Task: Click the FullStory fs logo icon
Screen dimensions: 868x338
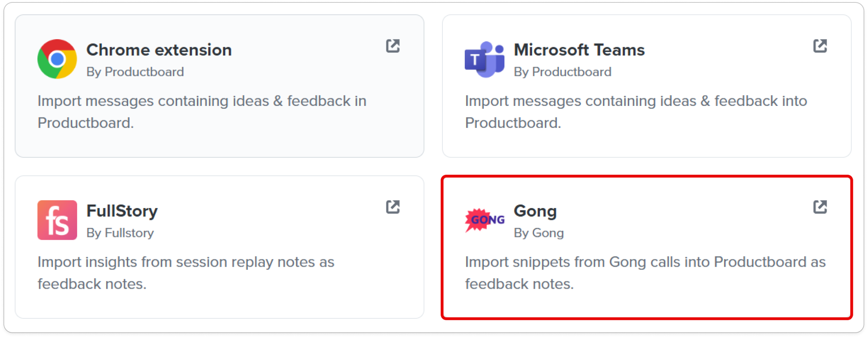Action: [57, 220]
